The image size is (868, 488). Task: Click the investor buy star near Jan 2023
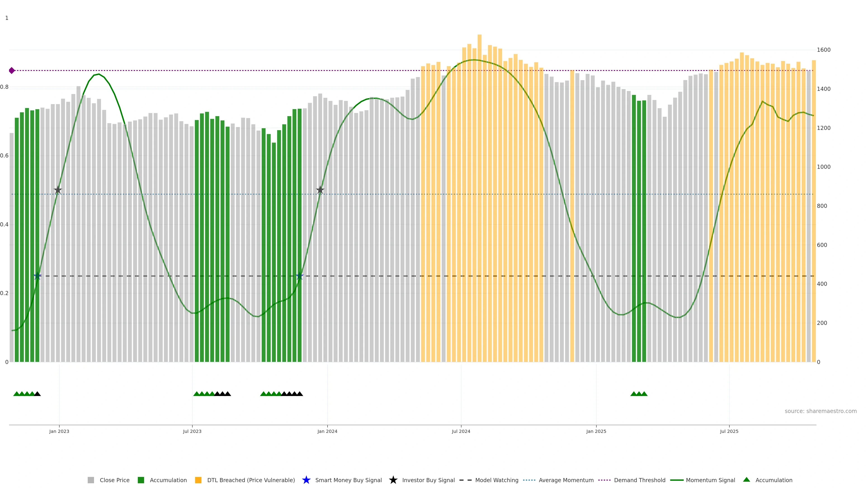click(58, 190)
